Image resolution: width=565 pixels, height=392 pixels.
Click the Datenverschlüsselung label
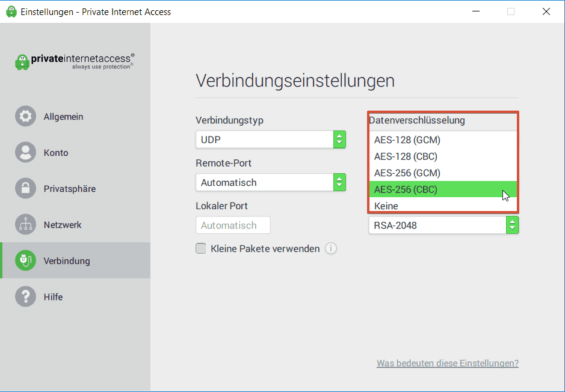[x=417, y=120]
